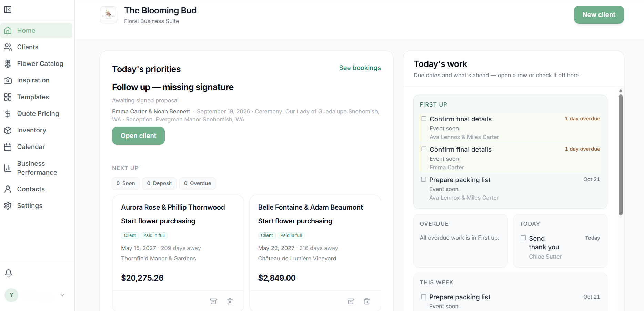Click the Settings gear icon
Viewport: 644px width, 311px height.
(x=8, y=205)
